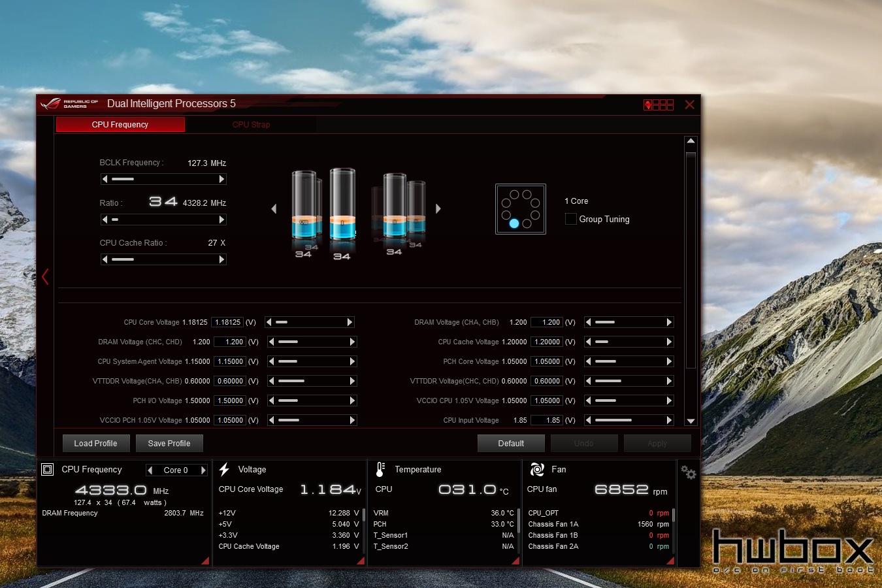
Task: Increase DRAM Voltage (CHA, CHB) right arrow
Action: (x=669, y=322)
